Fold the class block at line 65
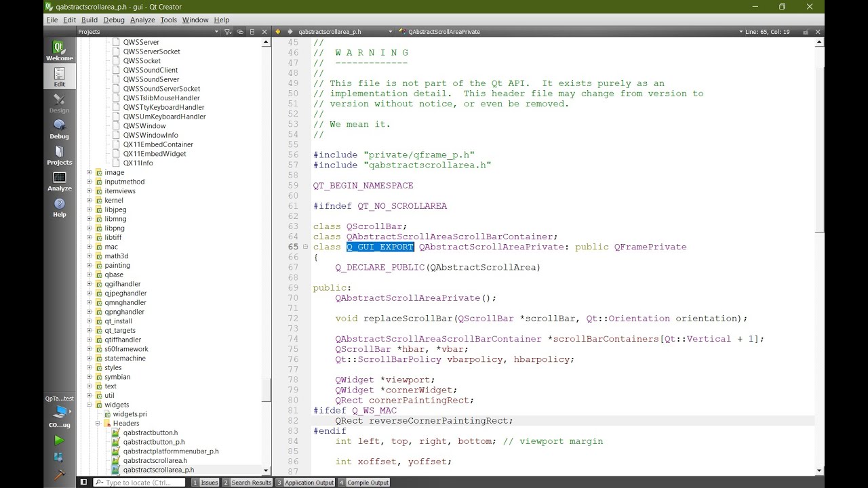This screenshot has width=868, height=488. click(x=306, y=247)
